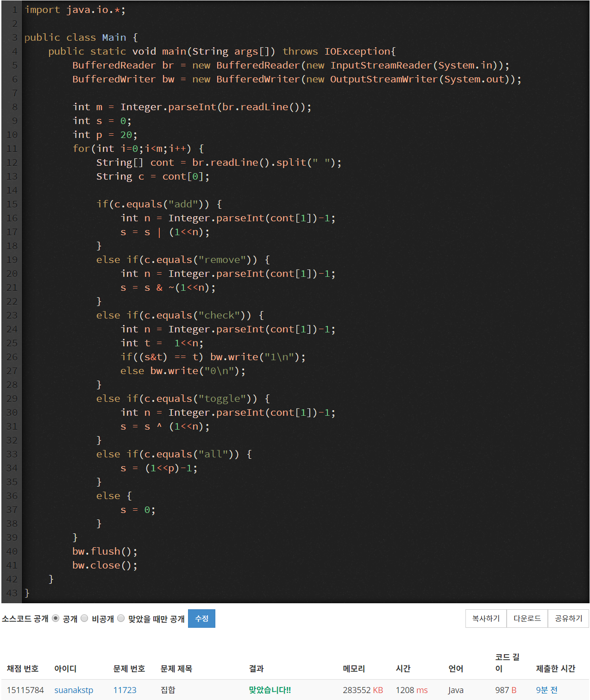Image resolution: width=590 pixels, height=700 pixels.
Task: Click the s = (1<<p)-1 line
Action: (159, 468)
